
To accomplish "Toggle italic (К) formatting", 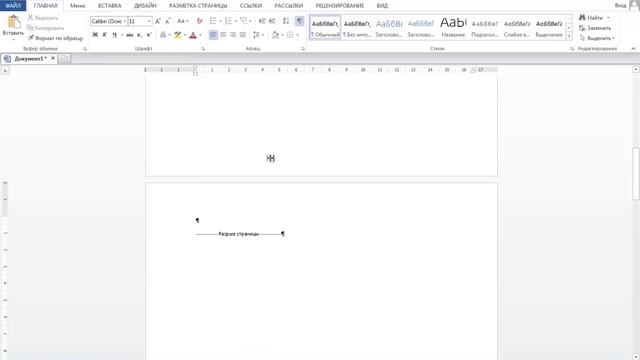I will click(104, 35).
